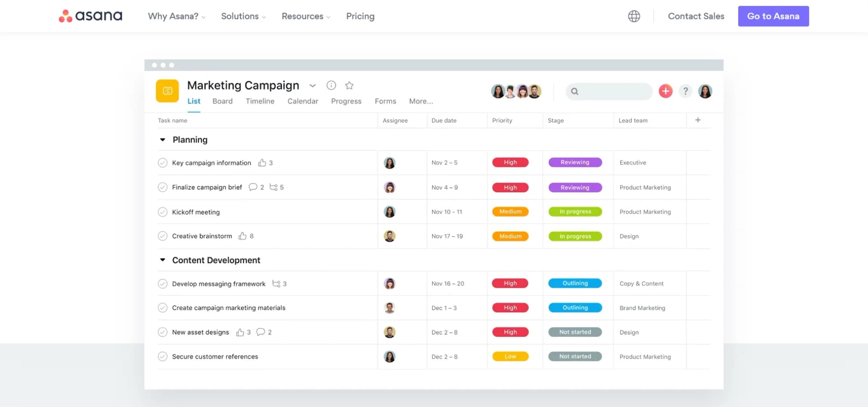
Task: Check off Creative brainstorm task
Action: pos(162,236)
